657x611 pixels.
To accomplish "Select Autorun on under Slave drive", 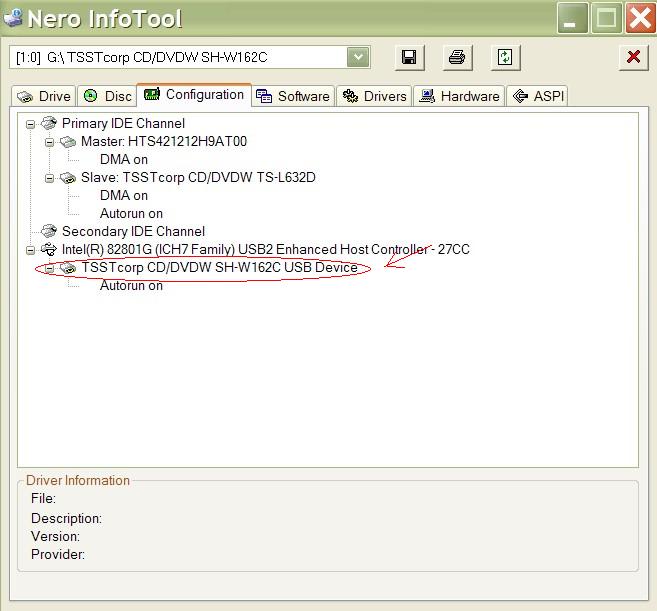I will tap(131, 213).
